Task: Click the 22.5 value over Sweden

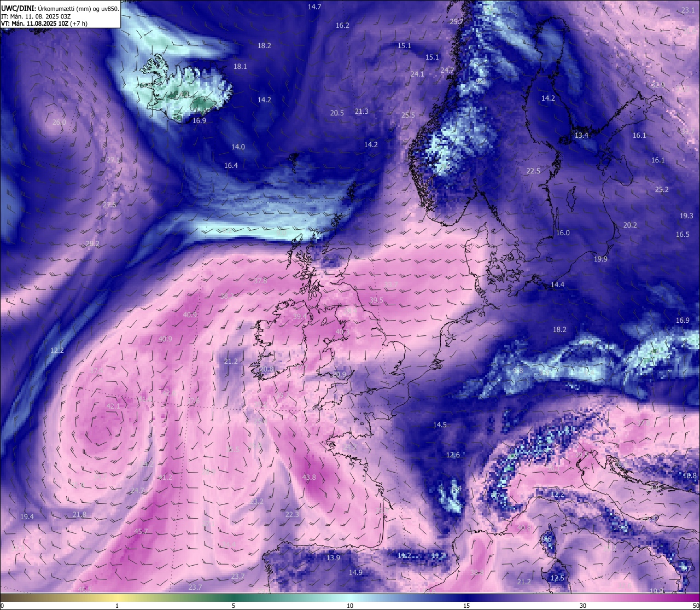Action: click(x=533, y=171)
